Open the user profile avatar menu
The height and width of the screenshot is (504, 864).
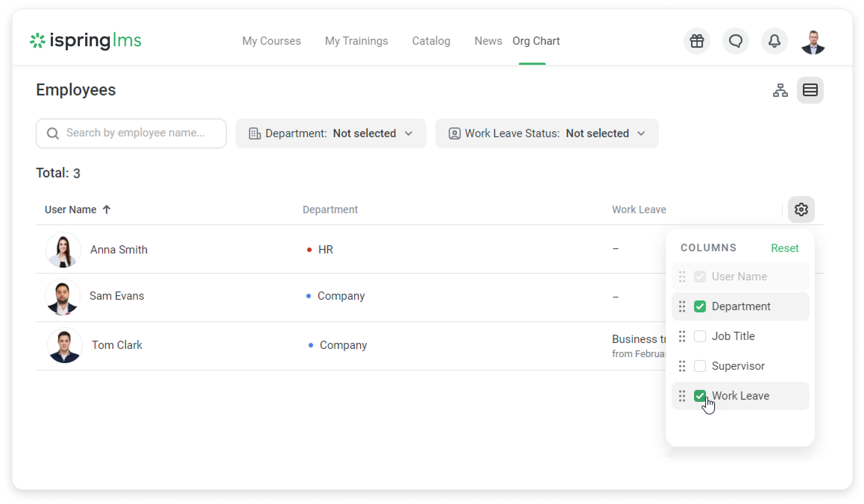[813, 42]
